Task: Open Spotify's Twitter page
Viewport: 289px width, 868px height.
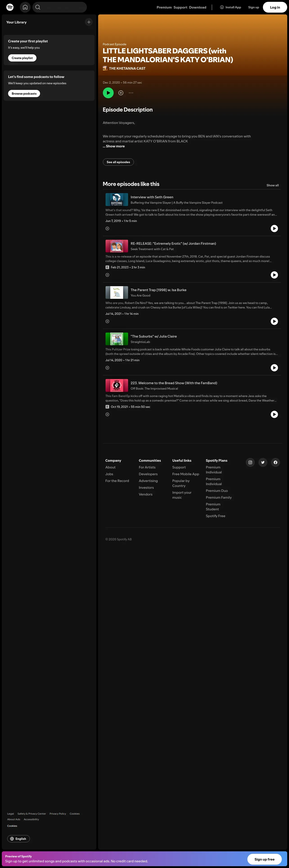Action: click(263, 462)
